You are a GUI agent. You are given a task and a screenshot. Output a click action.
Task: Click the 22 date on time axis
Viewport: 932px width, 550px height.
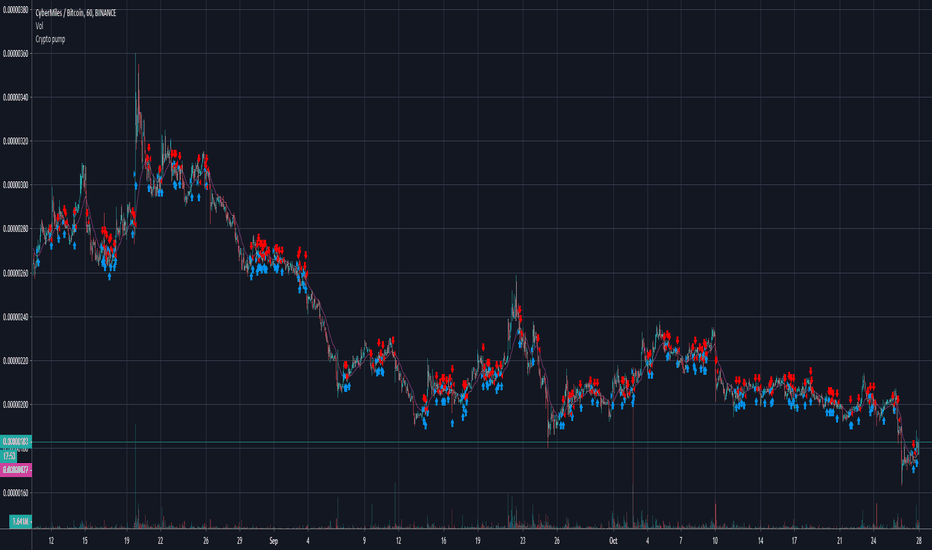point(160,541)
